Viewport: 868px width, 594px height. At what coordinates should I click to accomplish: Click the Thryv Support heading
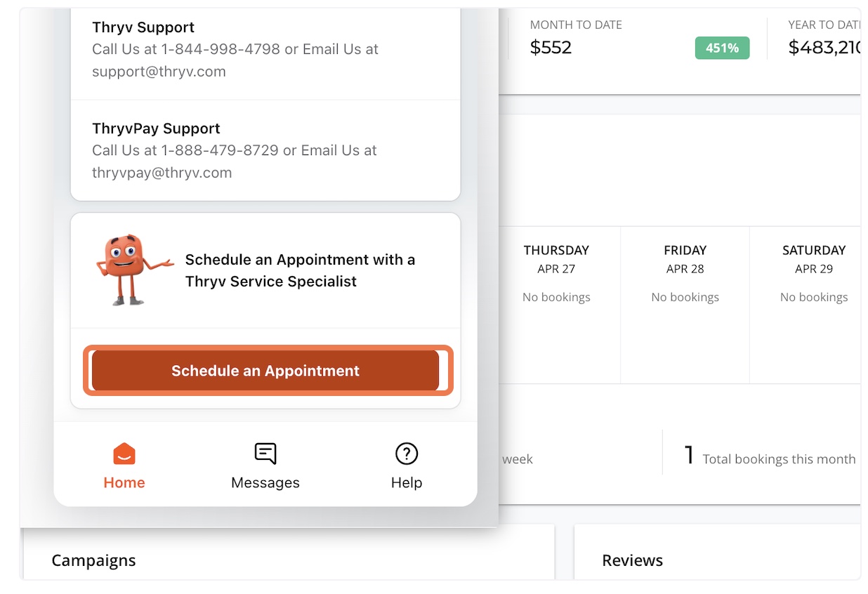(x=143, y=27)
